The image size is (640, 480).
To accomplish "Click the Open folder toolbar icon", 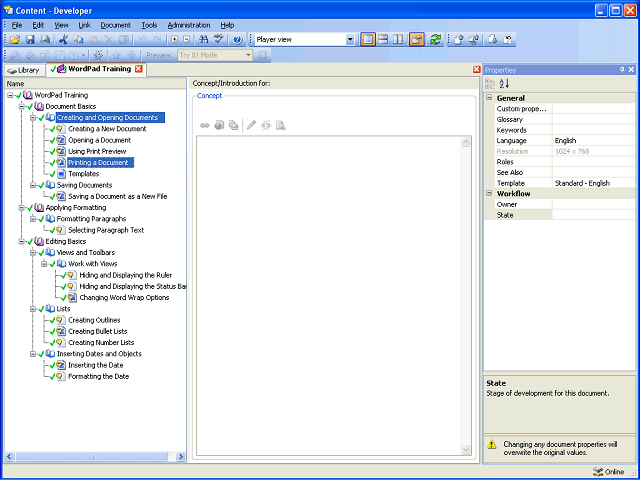I will 15,40.
